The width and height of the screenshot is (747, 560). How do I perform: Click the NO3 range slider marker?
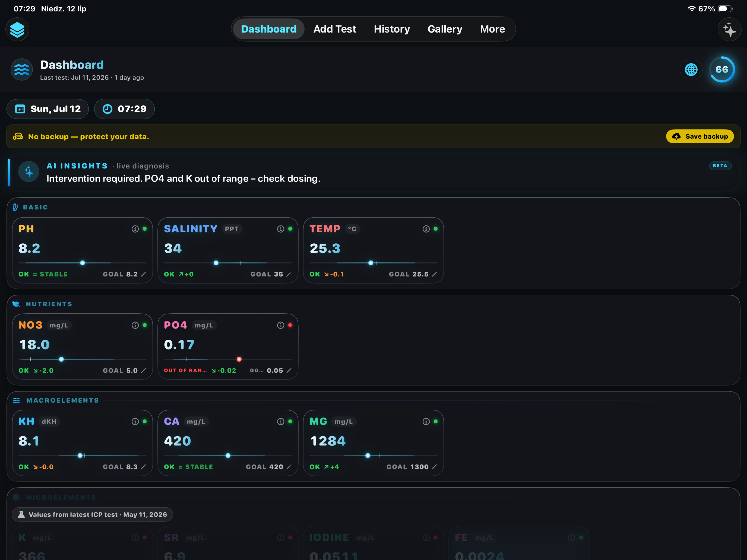click(61, 359)
